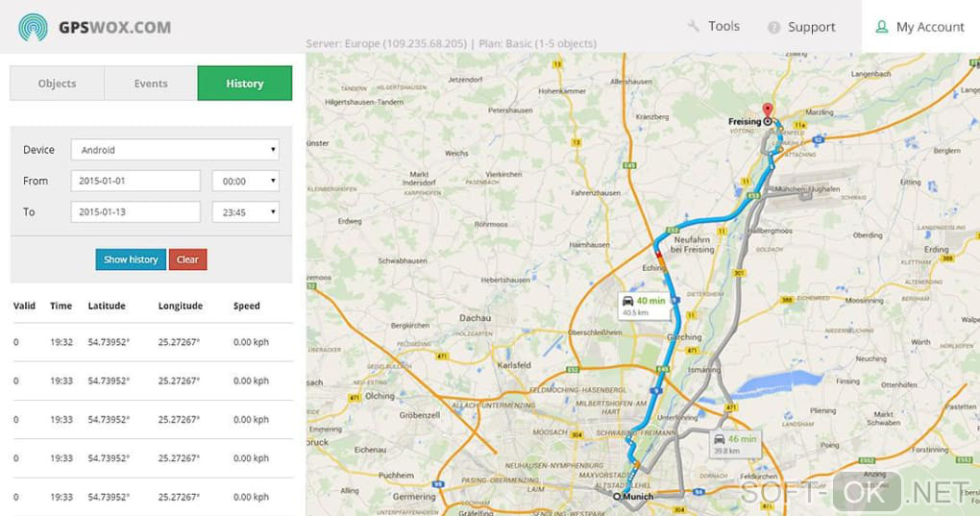
Task: Click the Petershausen label on the map
Action: tap(510, 110)
